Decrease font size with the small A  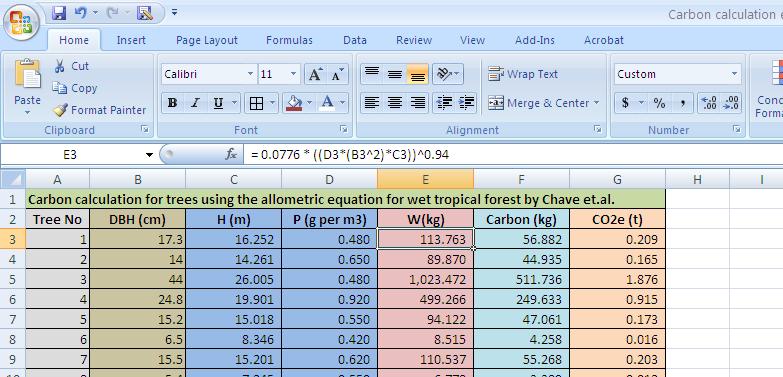click(337, 74)
